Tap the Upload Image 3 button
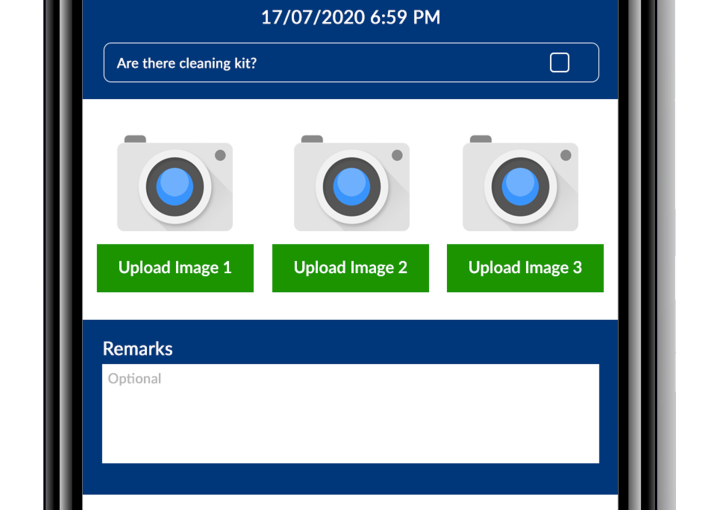Image resolution: width=720 pixels, height=510 pixels. [x=525, y=268]
